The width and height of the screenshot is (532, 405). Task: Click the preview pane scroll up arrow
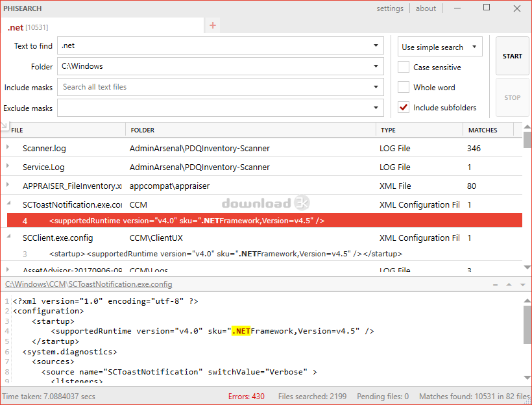pos(527,301)
